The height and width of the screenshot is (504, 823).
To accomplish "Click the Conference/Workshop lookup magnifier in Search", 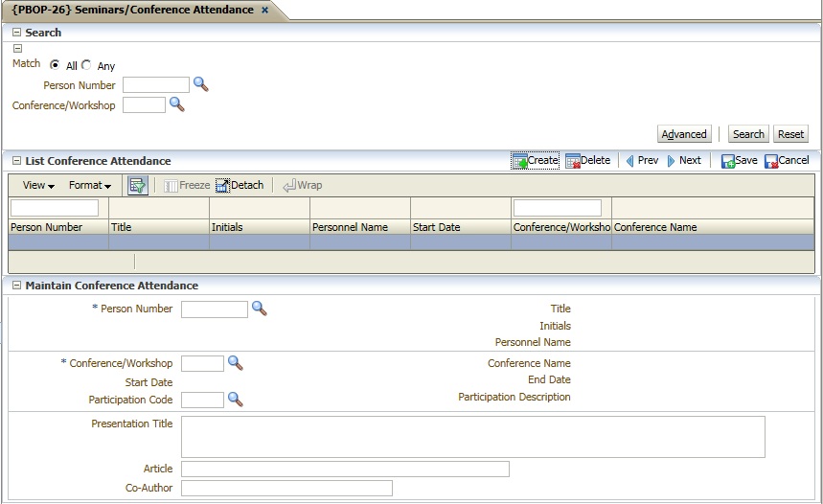I will 176,104.
